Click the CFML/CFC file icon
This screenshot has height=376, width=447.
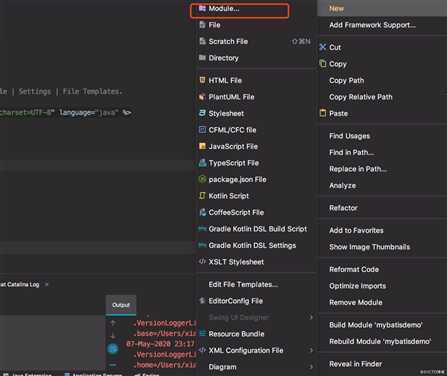pyautogui.click(x=202, y=130)
